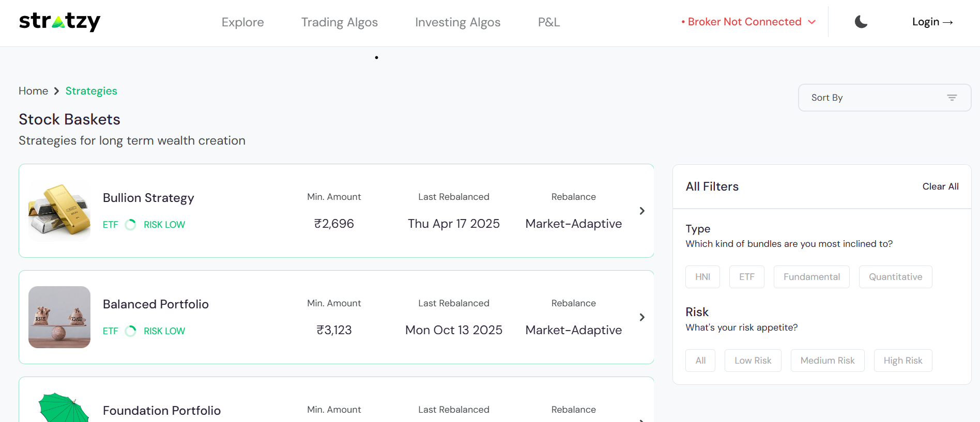This screenshot has width=980, height=422.
Task: Expand the Broker Not Connected dropdown
Action: (748, 22)
